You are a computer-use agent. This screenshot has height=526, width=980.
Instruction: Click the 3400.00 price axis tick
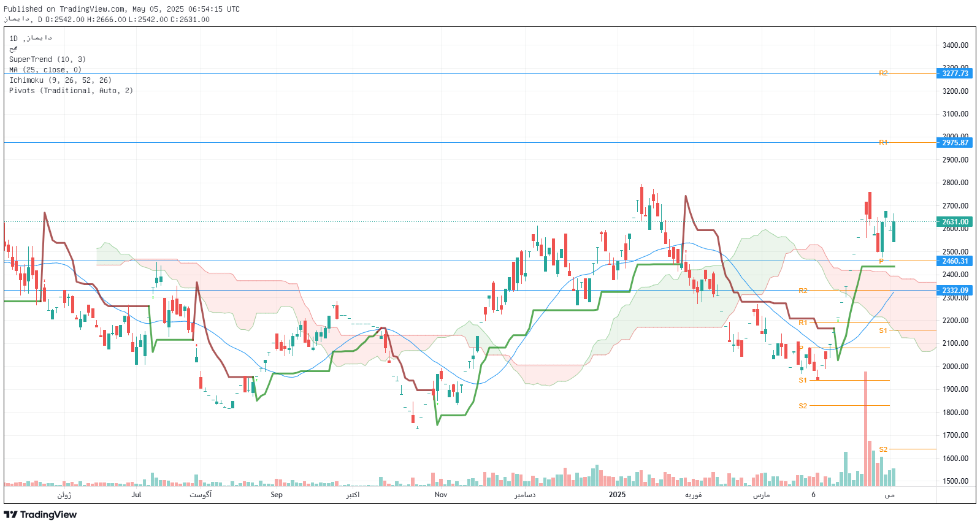click(x=955, y=45)
